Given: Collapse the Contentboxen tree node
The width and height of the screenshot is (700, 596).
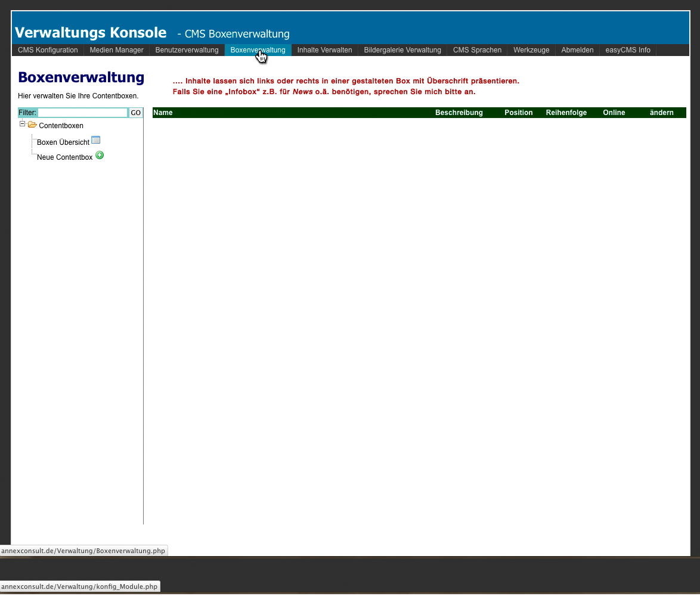Looking at the screenshot, I should tap(23, 124).
